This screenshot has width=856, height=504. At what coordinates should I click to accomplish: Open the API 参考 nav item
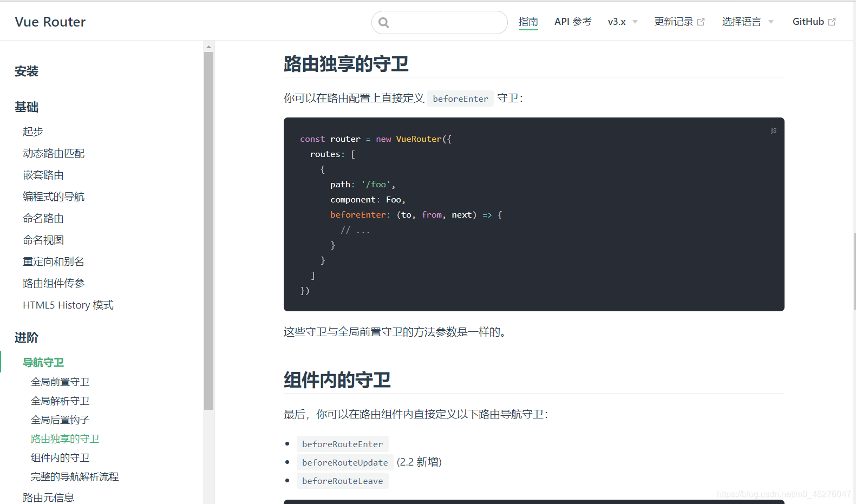pyautogui.click(x=573, y=22)
